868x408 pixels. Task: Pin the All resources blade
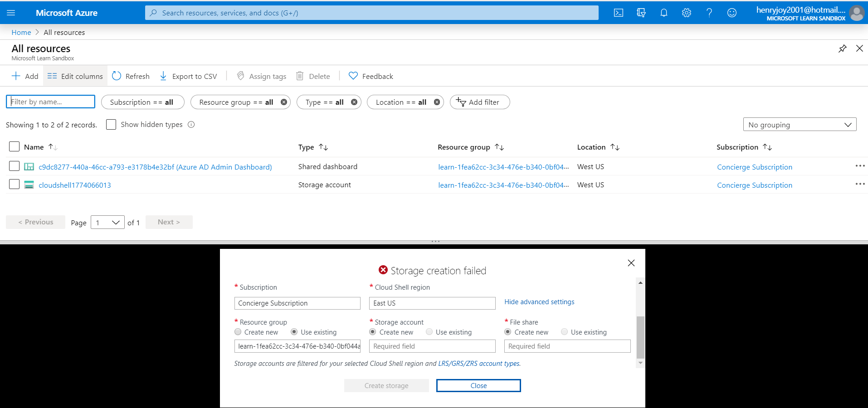(x=842, y=49)
